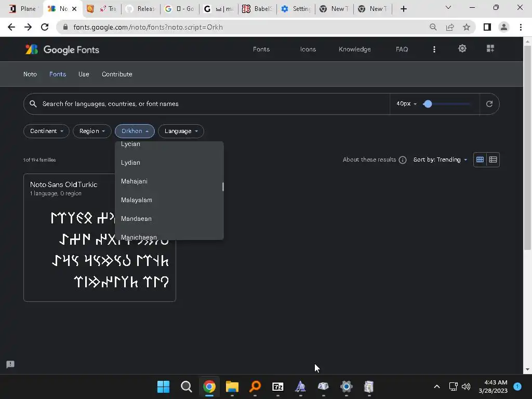Click the page vertical scrollbar
The height and width of the screenshot is (399, 532).
tap(527, 148)
